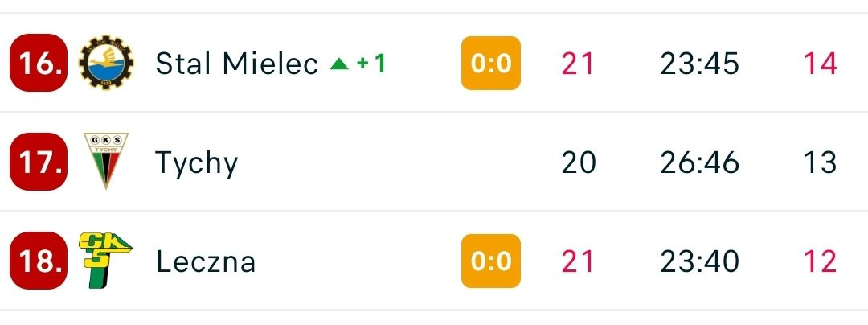
Task: Open the Leczna team name
Action: tap(206, 261)
